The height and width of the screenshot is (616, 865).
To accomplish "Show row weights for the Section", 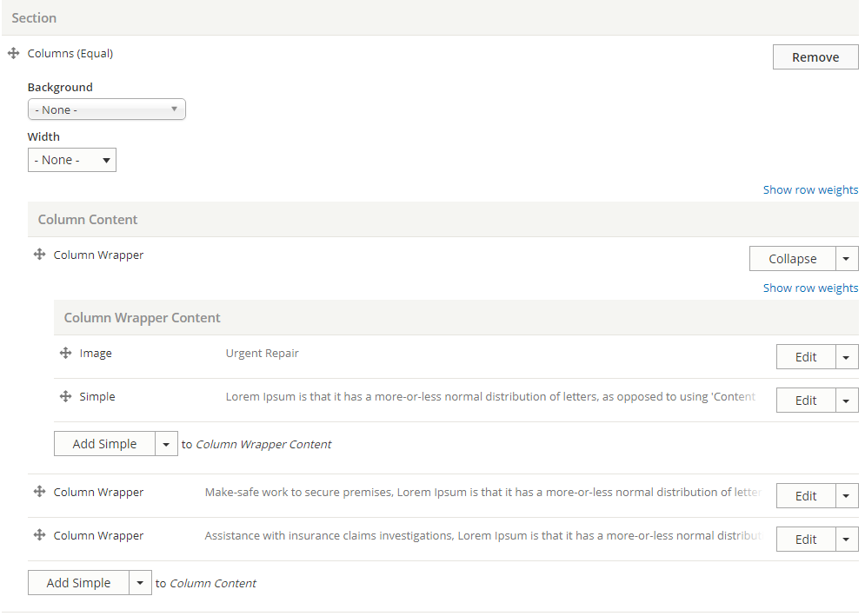I will coord(810,189).
